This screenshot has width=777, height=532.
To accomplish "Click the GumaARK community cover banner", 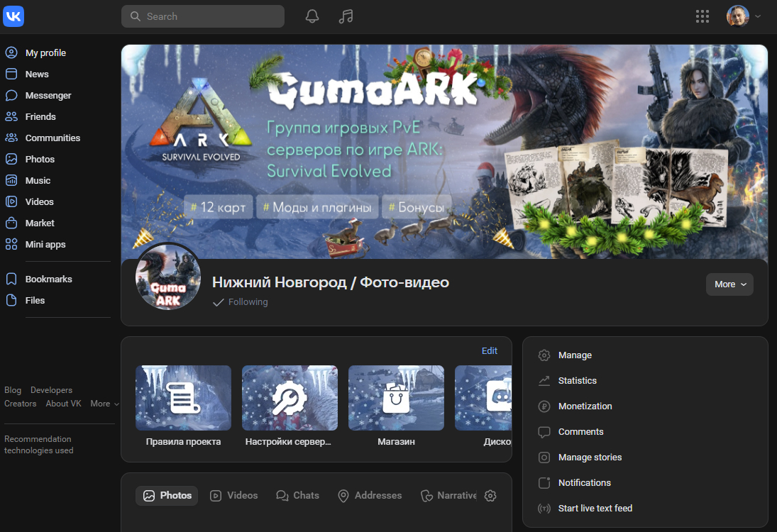I will click(444, 152).
